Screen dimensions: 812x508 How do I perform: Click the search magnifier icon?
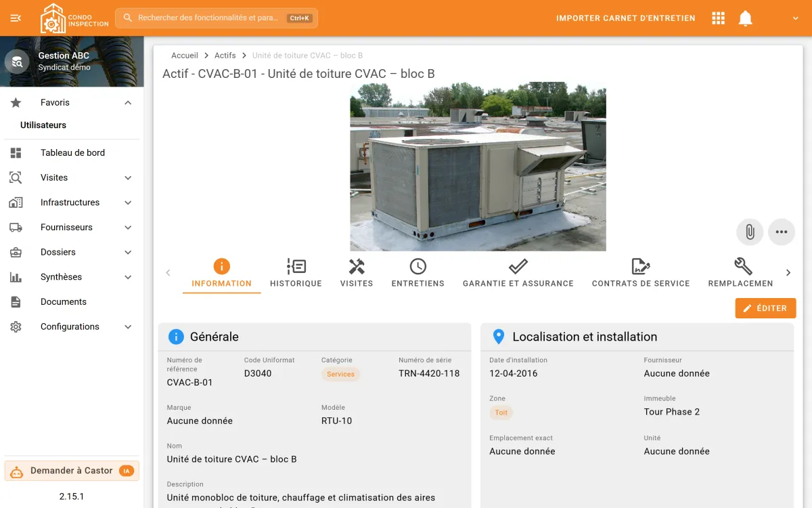tap(127, 18)
